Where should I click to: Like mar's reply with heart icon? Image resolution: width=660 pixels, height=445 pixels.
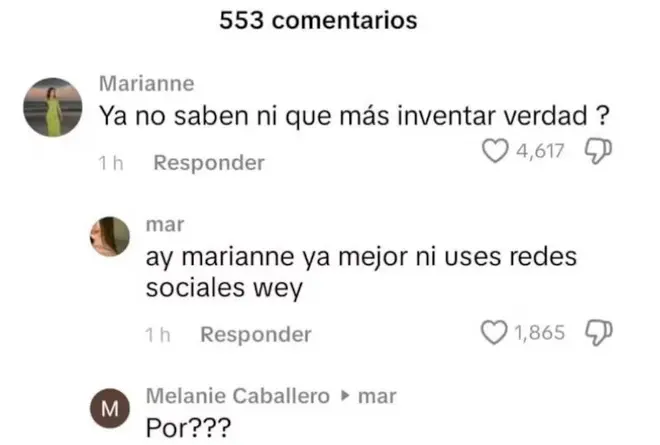[494, 333]
